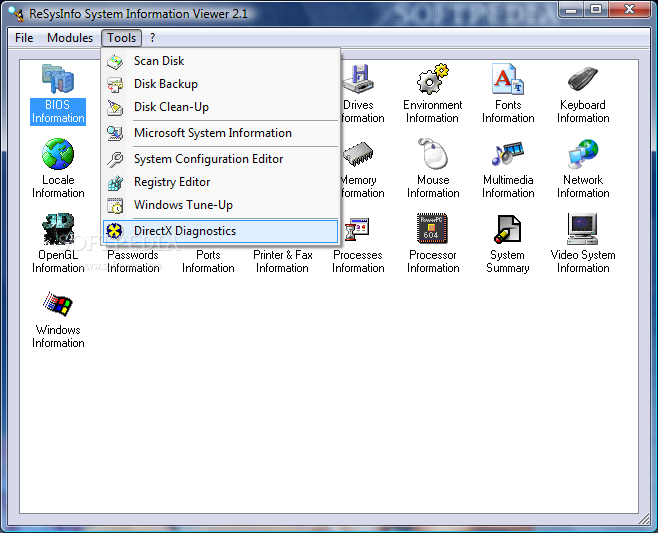Open the Modules menu
The width and height of the screenshot is (658, 533).
coord(70,38)
